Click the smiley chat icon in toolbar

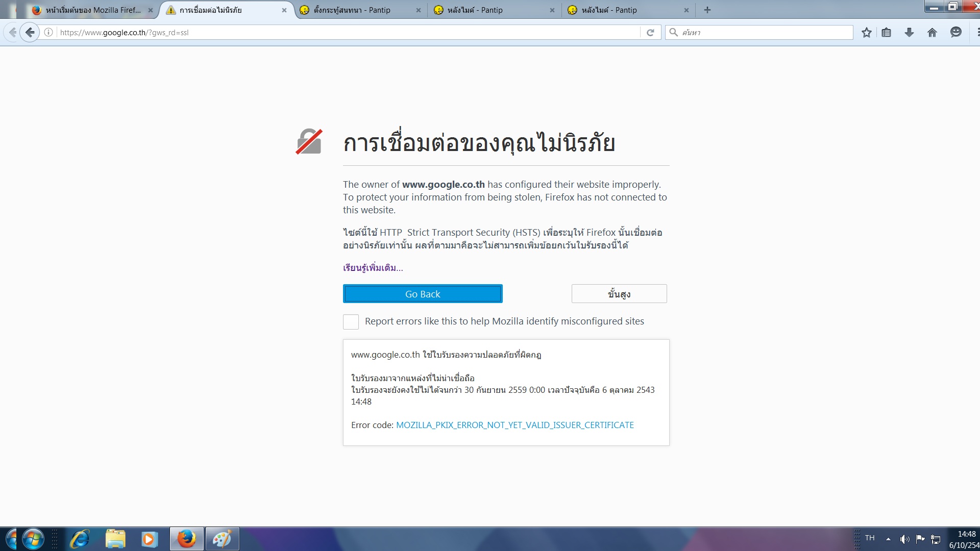coord(956,32)
